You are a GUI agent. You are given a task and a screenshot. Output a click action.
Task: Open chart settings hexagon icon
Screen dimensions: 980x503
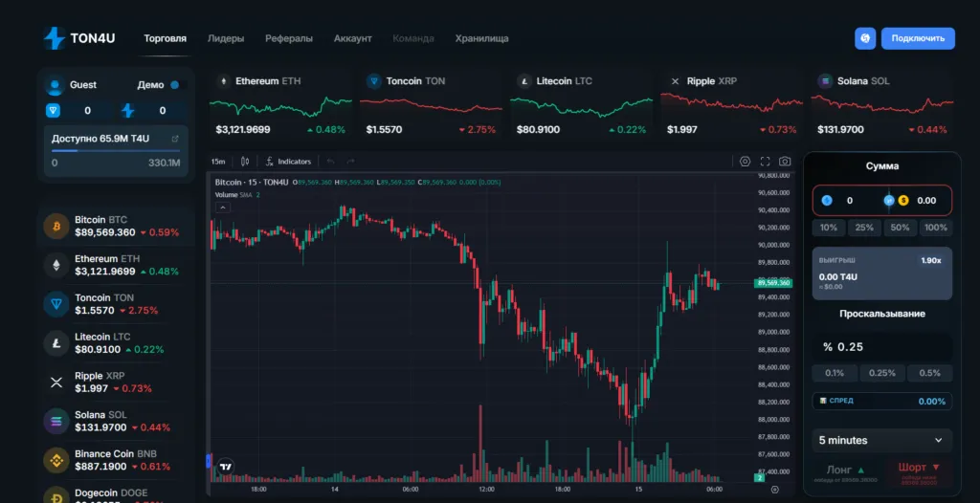(745, 162)
